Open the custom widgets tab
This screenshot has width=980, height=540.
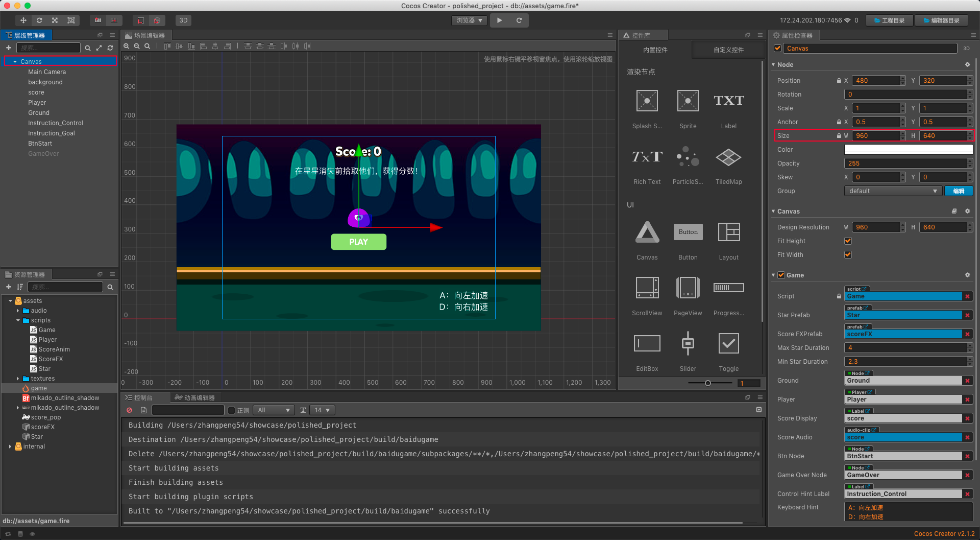click(728, 50)
